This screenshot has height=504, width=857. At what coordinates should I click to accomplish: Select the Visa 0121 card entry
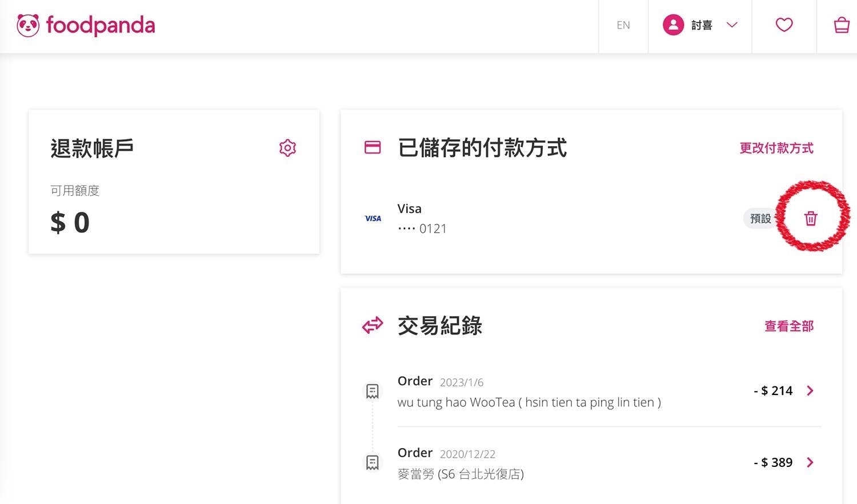click(422, 219)
